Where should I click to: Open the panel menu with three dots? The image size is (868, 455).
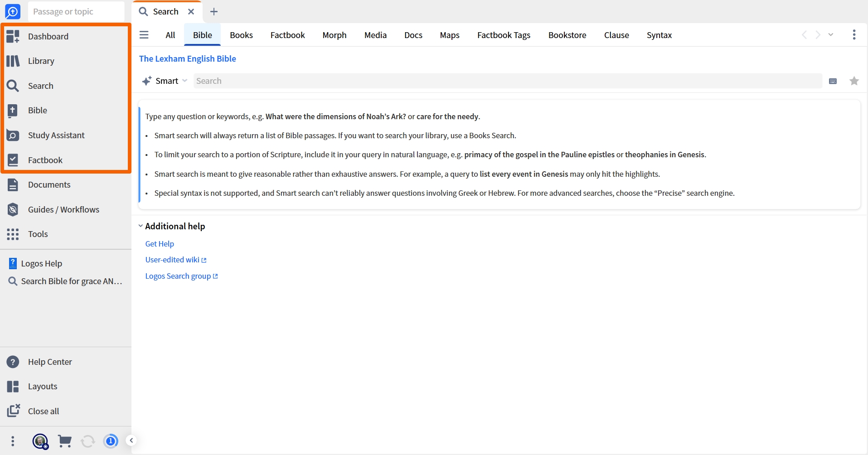coord(854,35)
